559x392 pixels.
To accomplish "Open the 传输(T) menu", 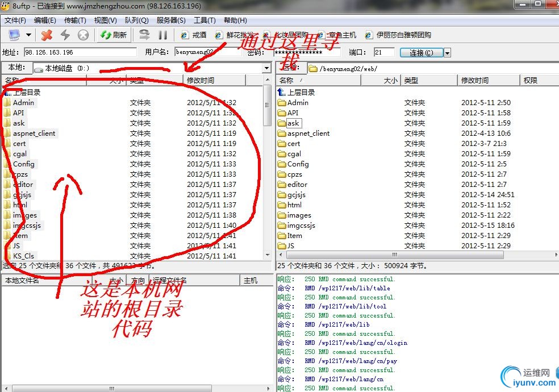I will [x=75, y=20].
